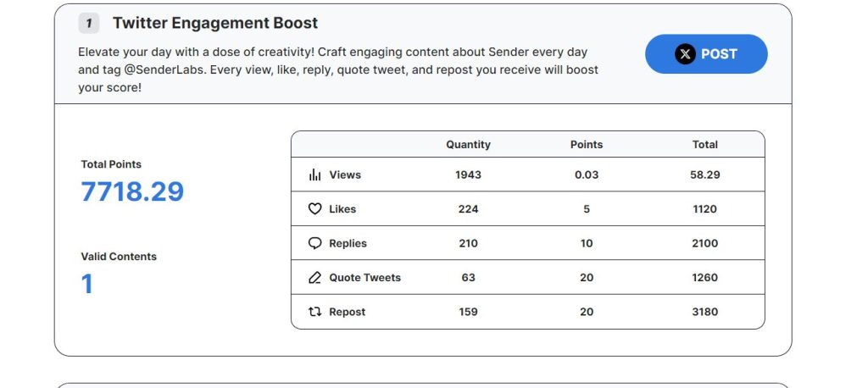Image resolution: width=868 pixels, height=388 pixels.
Task: Click the Views total 58.29
Action: [x=704, y=175]
